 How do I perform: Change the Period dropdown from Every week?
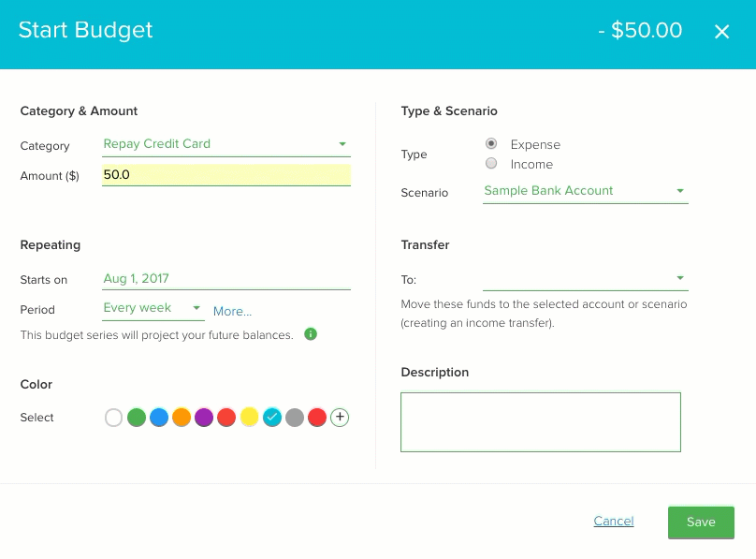pyautogui.click(x=153, y=308)
